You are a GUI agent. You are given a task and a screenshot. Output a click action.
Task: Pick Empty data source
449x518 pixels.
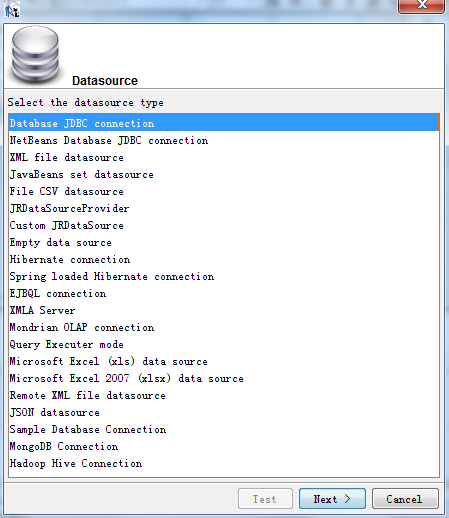[x=224, y=242]
